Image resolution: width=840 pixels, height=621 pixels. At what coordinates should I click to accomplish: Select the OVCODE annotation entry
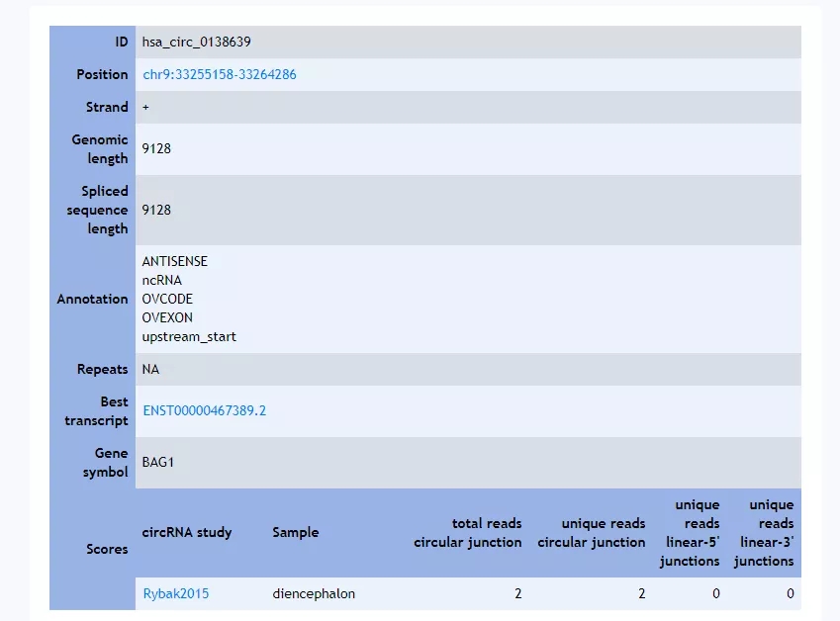167,299
